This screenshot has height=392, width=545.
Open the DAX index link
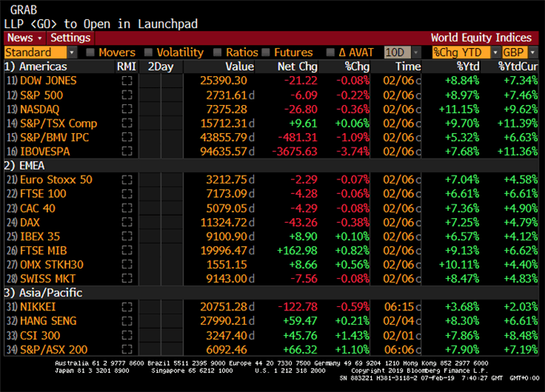pyautogui.click(x=30, y=222)
